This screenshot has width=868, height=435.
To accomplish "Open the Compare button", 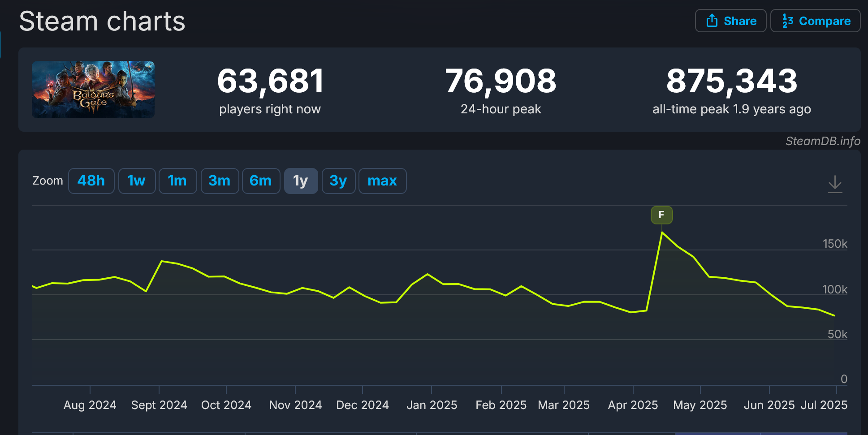I will coord(815,21).
